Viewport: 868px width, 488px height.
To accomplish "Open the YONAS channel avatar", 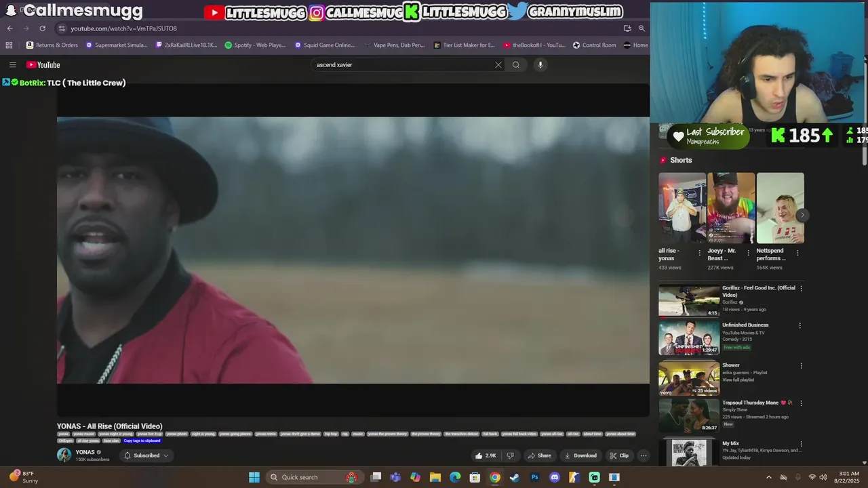I will coord(64,455).
